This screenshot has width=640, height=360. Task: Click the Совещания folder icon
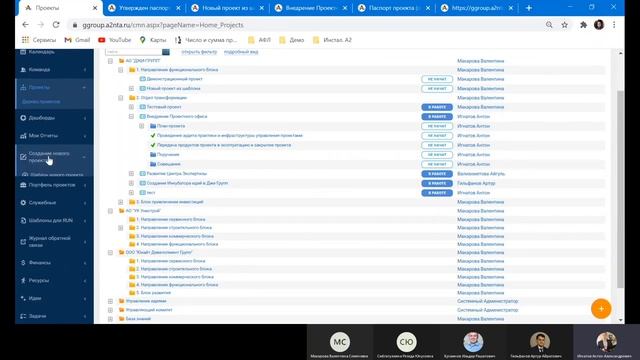coord(153,164)
